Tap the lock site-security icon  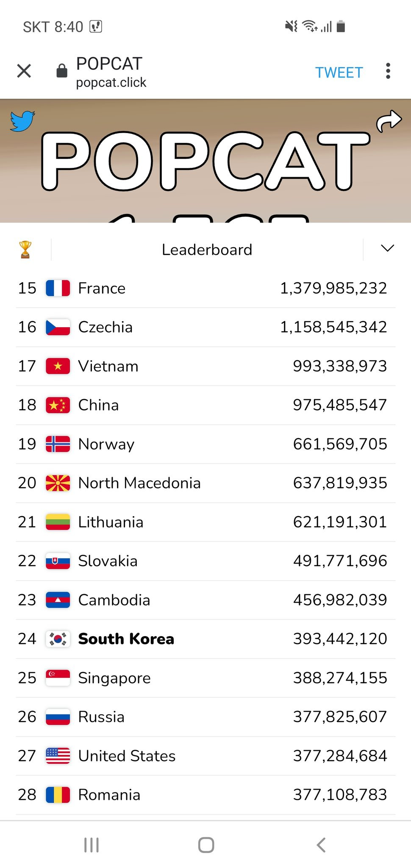point(62,71)
